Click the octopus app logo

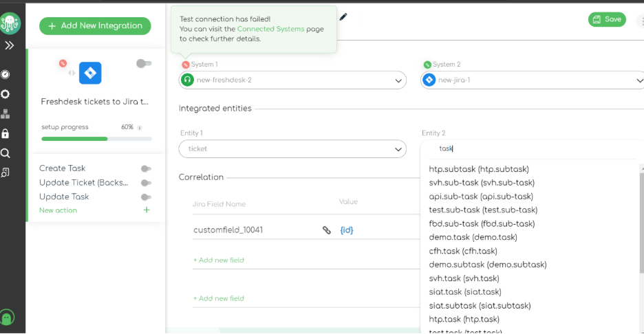(x=10, y=23)
